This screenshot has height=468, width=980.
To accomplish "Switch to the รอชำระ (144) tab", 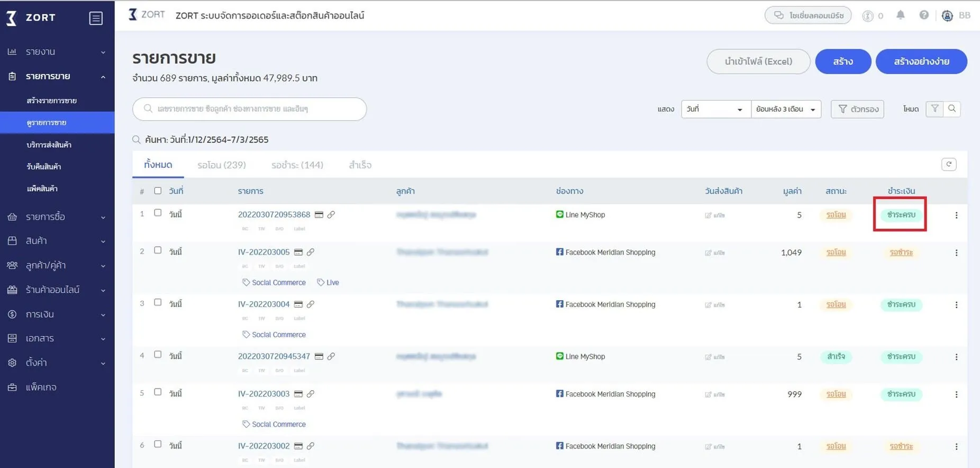I will [x=297, y=165].
